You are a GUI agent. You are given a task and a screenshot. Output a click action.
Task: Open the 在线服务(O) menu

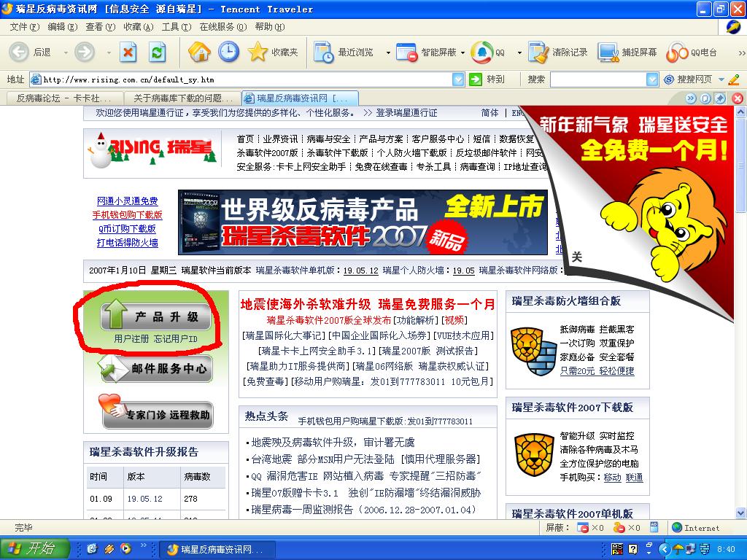(223, 27)
